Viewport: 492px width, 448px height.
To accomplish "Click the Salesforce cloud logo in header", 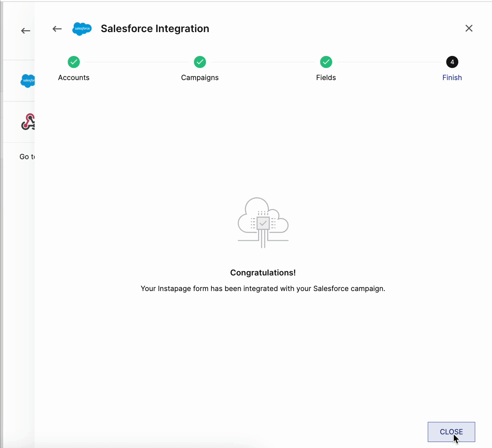I will tap(82, 29).
